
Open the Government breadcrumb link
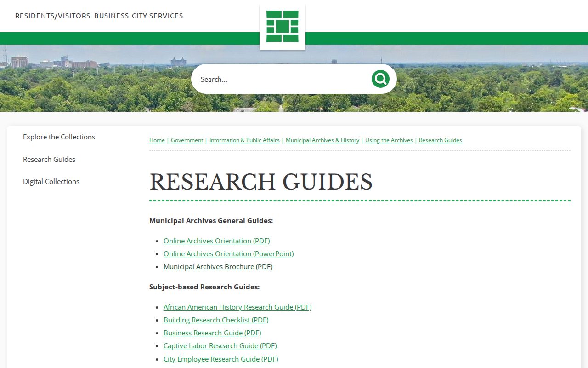187,140
